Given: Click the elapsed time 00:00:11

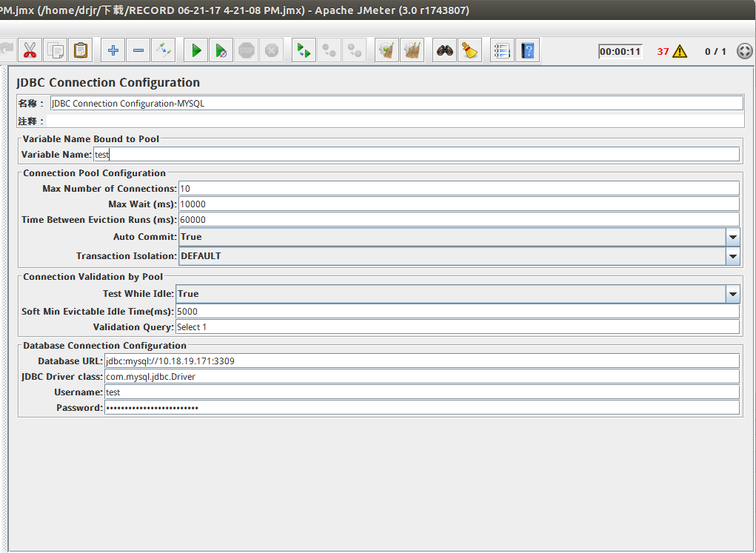Looking at the screenshot, I should pyautogui.click(x=620, y=52).
